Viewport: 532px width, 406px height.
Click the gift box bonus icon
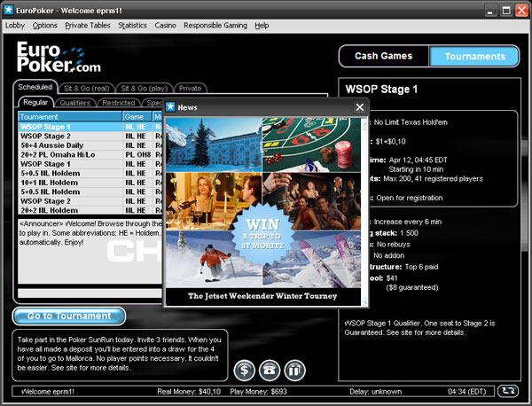pyautogui.click(x=294, y=370)
